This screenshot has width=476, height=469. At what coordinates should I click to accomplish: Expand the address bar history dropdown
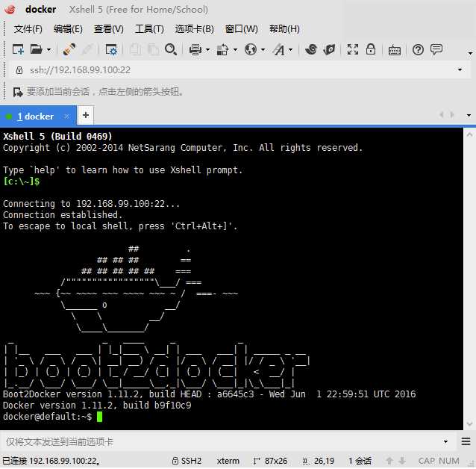(460, 70)
